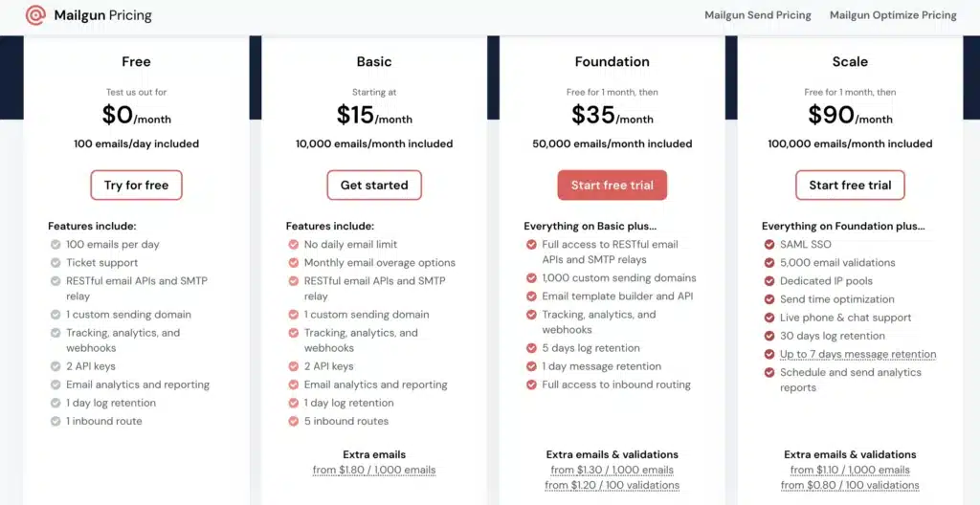Click checkmark icon beside Ticket support
Viewport: 980px width, 505px height.
click(x=56, y=263)
